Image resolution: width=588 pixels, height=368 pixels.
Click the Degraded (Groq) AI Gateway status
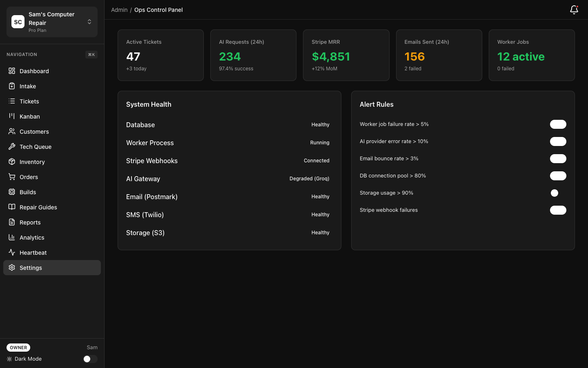click(x=309, y=179)
